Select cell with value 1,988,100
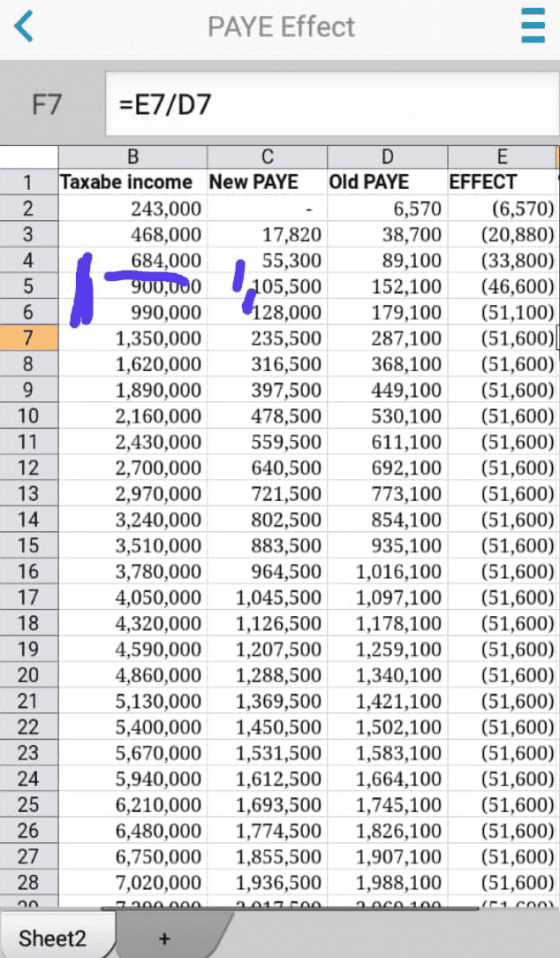The width and height of the screenshot is (560, 958). (x=387, y=882)
